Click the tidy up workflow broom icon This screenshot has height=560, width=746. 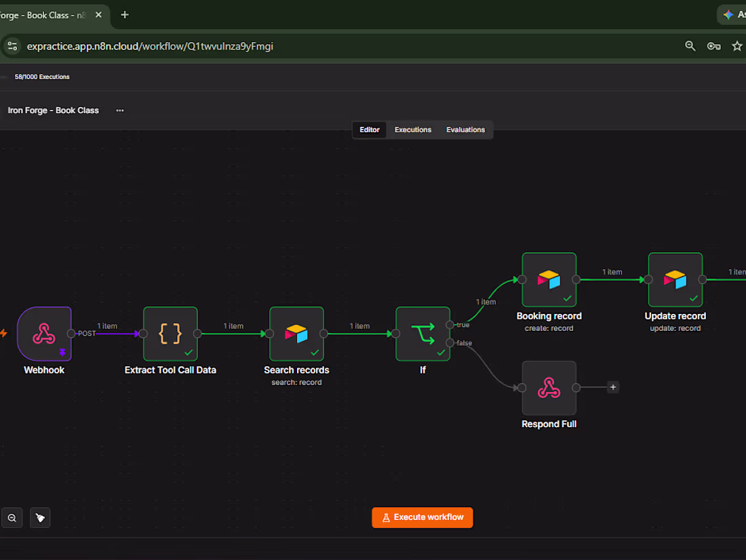40,518
